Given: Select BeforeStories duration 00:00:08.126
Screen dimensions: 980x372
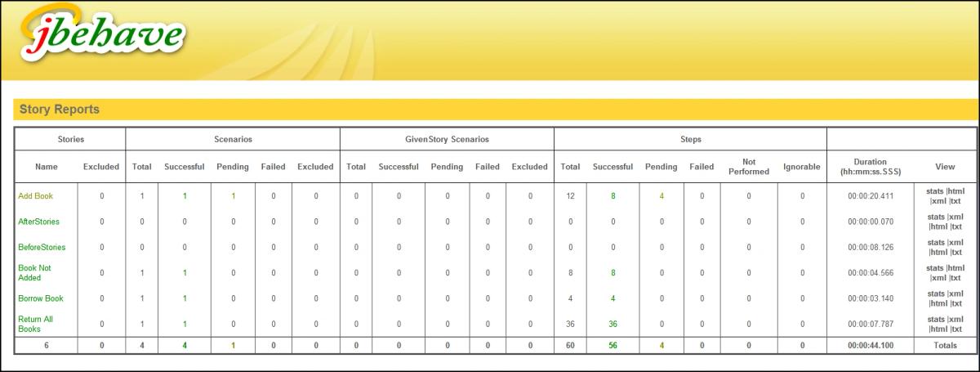Looking at the screenshot, I should (x=871, y=247).
